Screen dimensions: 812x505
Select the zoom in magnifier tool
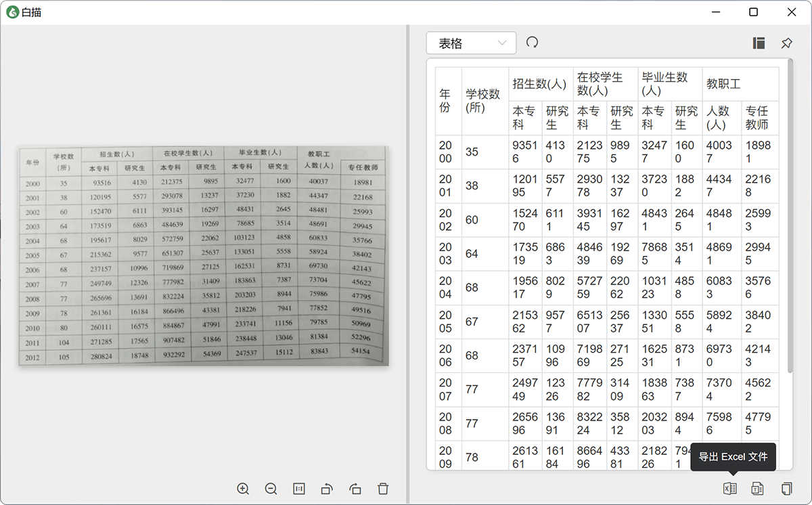point(244,489)
